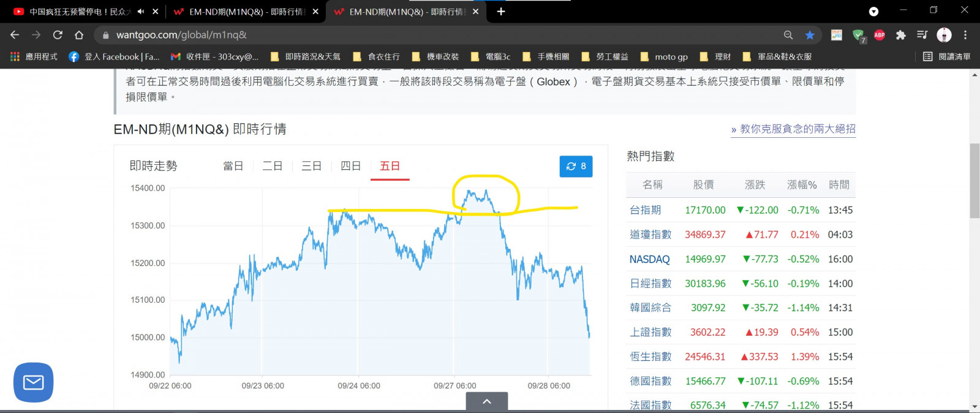Open the 機車改裝 bookmark folder
980x413 pixels.
tap(435, 56)
